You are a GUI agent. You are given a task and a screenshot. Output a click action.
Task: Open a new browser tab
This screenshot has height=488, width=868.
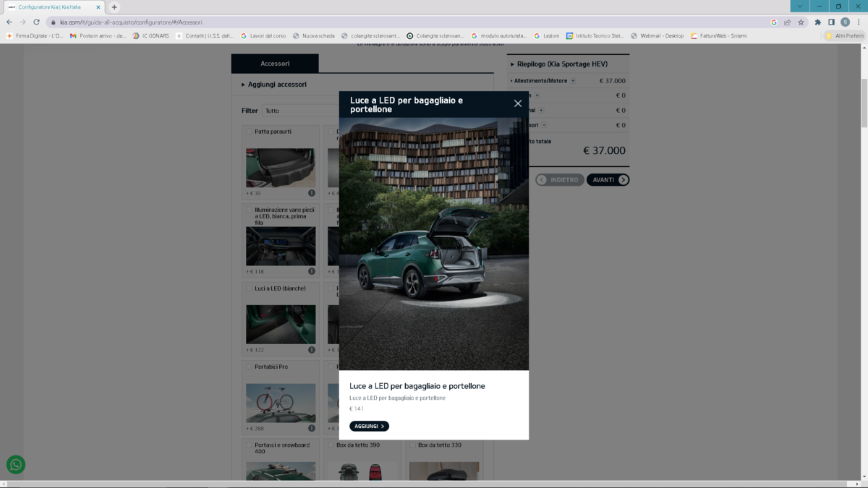point(114,7)
